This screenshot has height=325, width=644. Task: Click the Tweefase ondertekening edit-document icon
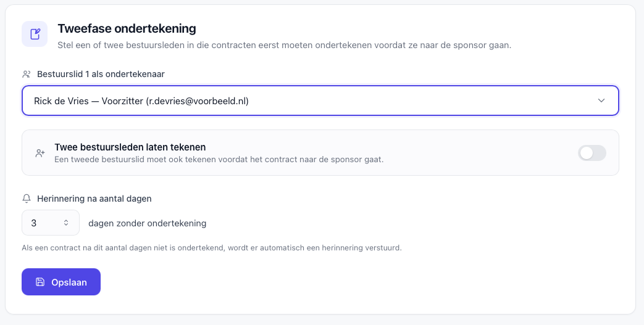pyautogui.click(x=35, y=34)
